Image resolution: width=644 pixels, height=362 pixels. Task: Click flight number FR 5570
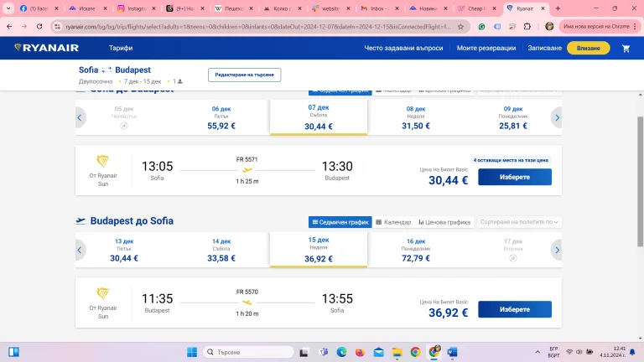pos(247,292)
